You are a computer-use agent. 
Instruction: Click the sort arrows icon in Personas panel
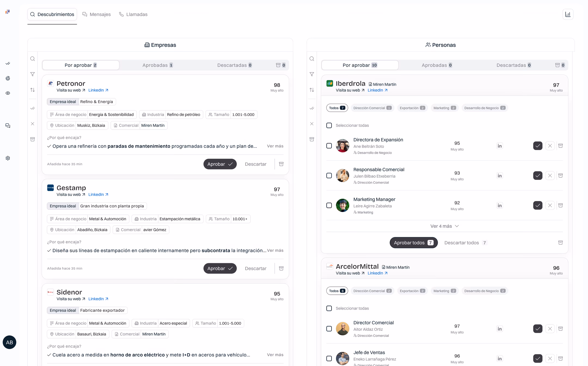(312, 90)
